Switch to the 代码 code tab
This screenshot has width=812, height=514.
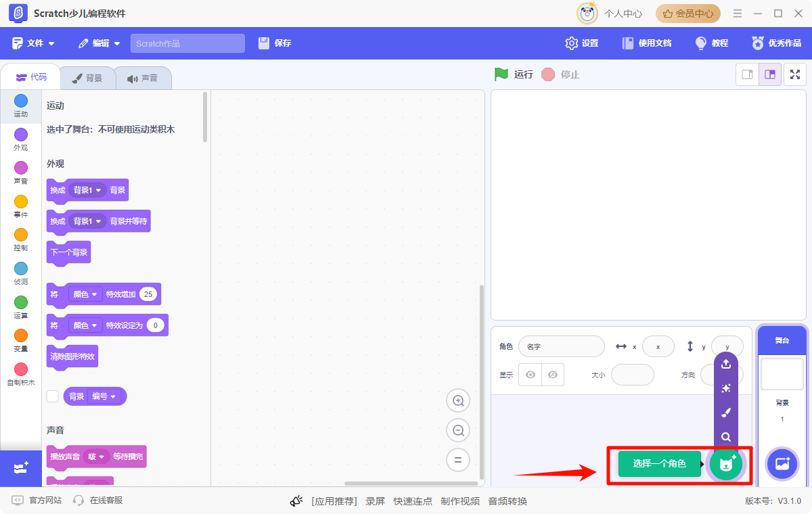click(31, 77)
